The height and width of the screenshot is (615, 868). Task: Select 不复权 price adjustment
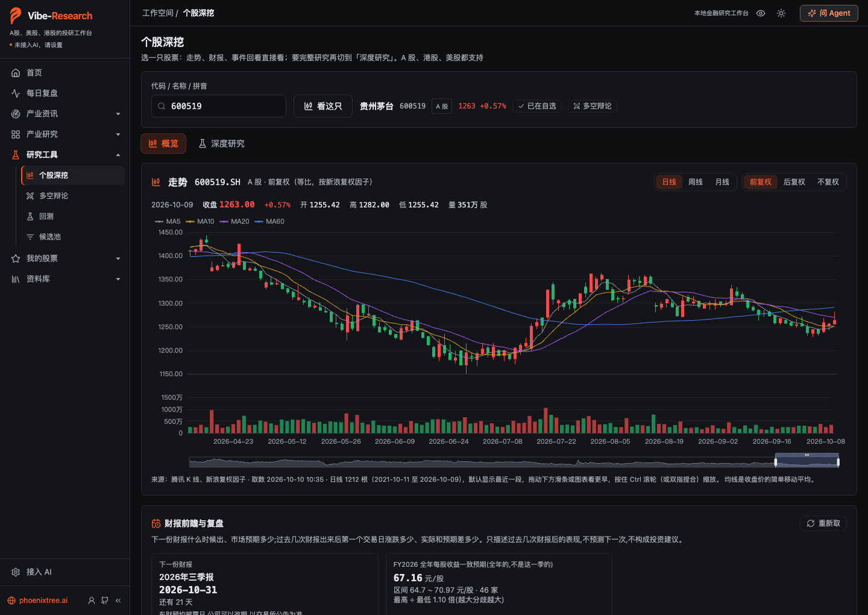pyautogui.click(x=828, y=182)
